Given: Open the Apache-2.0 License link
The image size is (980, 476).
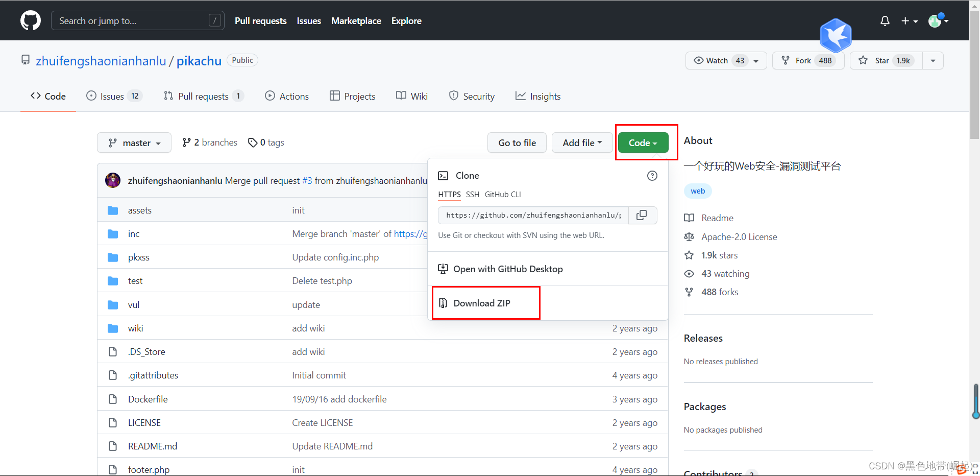Looking at the screenshot, I should point(739,237).
